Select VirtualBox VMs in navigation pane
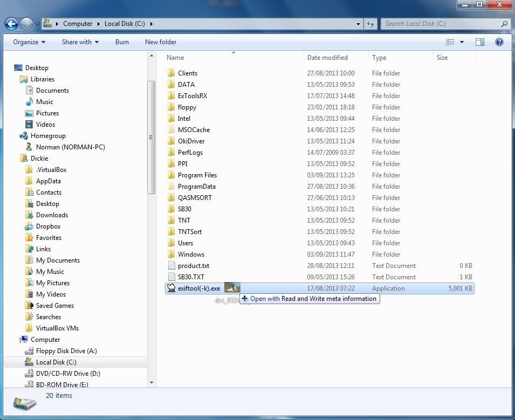The image size is (515, 420). point(57,328)
